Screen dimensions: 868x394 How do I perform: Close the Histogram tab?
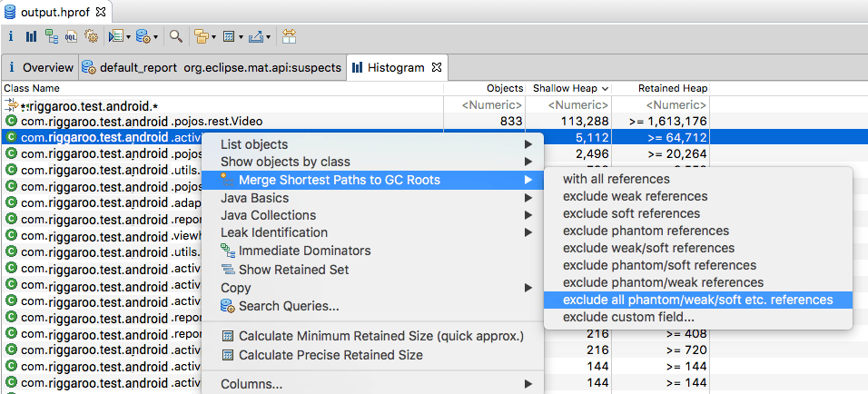tap(436, 67)
